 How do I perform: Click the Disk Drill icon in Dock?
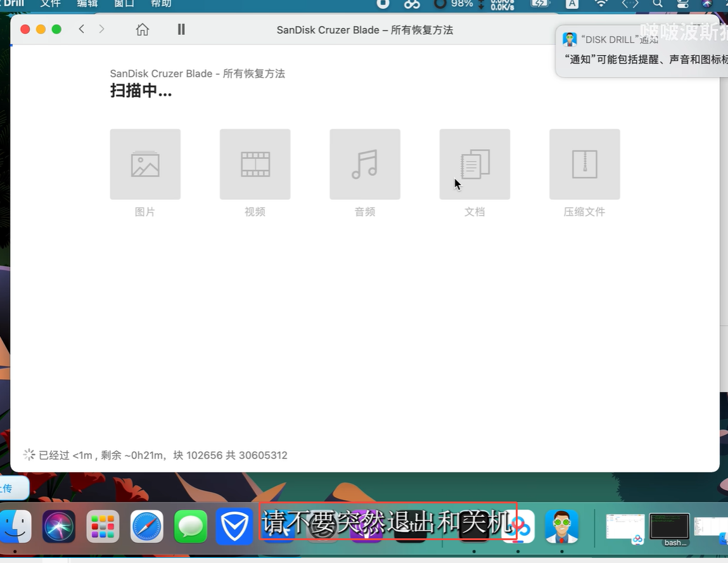click(x=561, y=526)
